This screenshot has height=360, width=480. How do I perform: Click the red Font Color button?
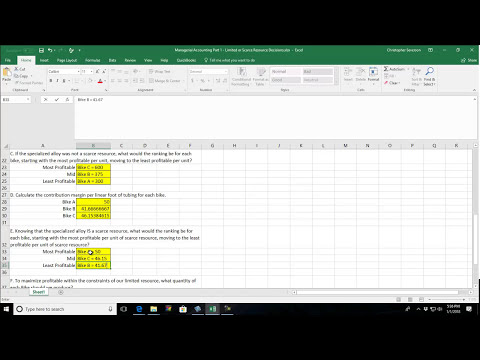[100, 81]
